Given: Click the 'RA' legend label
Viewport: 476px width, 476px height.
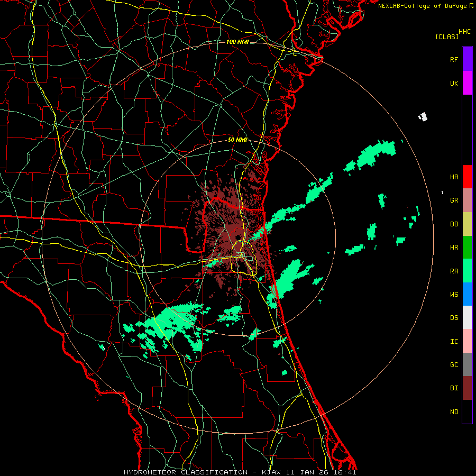Looking at the screenshot, I should (454, 271).
